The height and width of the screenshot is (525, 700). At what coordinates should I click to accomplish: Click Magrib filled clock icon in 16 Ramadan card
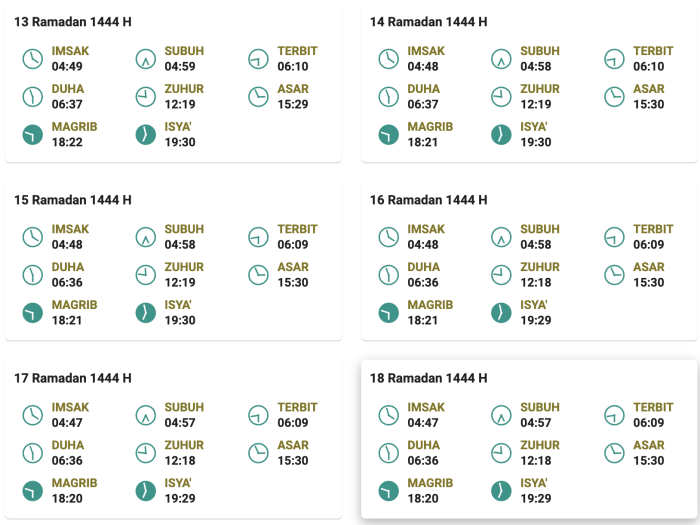388,313
